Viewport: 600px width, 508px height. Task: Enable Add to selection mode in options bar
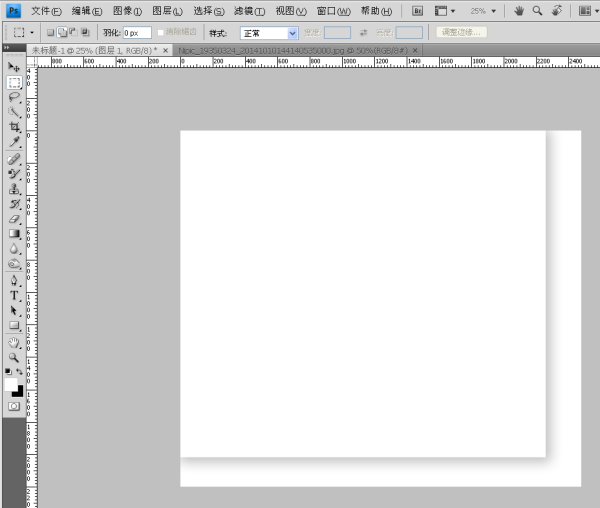coord(62,33)
